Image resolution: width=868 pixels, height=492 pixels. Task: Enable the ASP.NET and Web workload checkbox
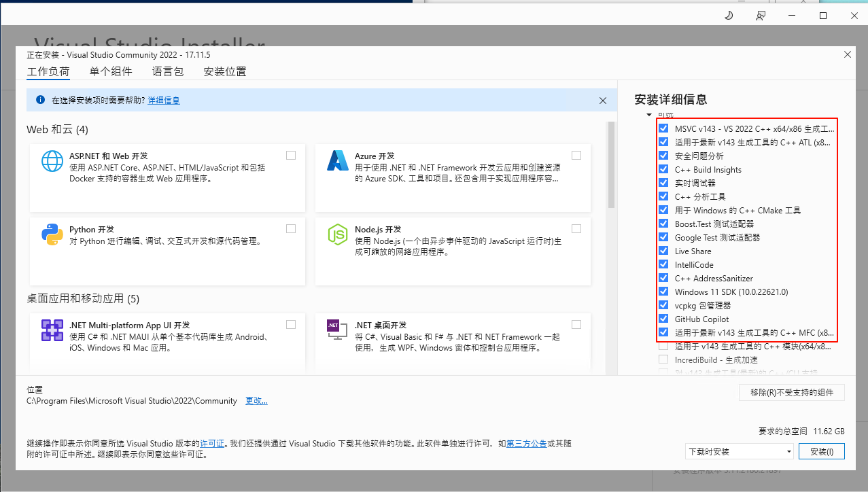click(x=291, y=155)
